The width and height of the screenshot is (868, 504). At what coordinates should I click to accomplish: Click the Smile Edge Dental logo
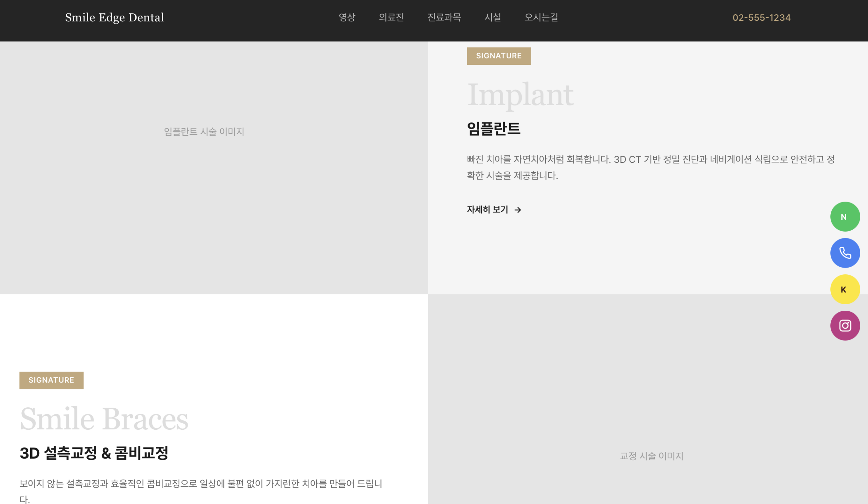(x=114, y=18)
